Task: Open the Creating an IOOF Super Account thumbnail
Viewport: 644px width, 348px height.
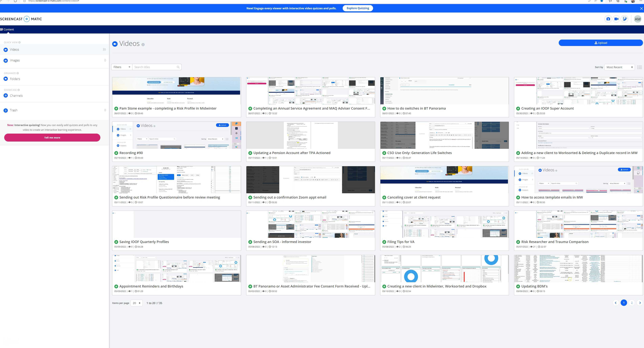Action: [x=578, y=91]
